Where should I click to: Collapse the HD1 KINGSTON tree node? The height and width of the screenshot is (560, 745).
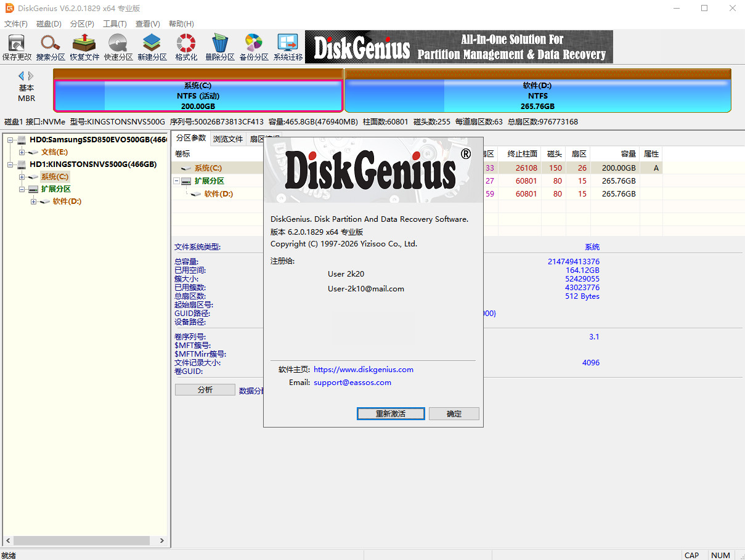click(x=10, y=164)
